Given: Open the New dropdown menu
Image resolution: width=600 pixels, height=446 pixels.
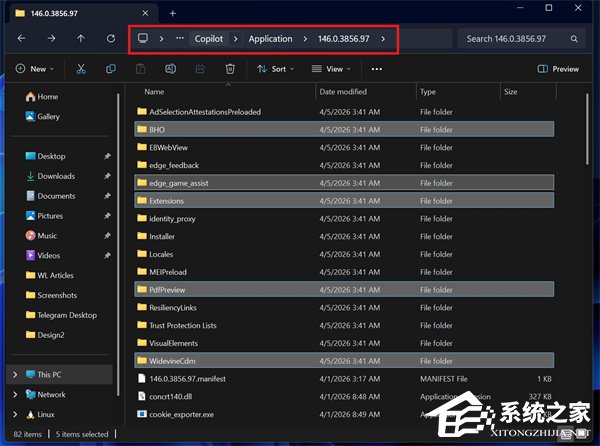Looking at the screenshot, I should pyautogui.click(x=35, y=69).
